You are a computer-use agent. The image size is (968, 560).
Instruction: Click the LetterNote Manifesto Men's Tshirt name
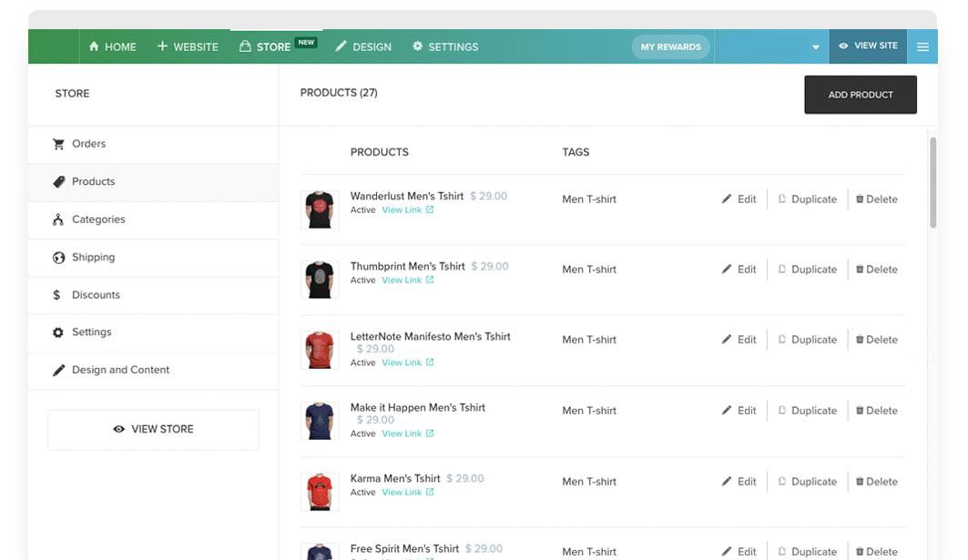click(x=431, y=337)
